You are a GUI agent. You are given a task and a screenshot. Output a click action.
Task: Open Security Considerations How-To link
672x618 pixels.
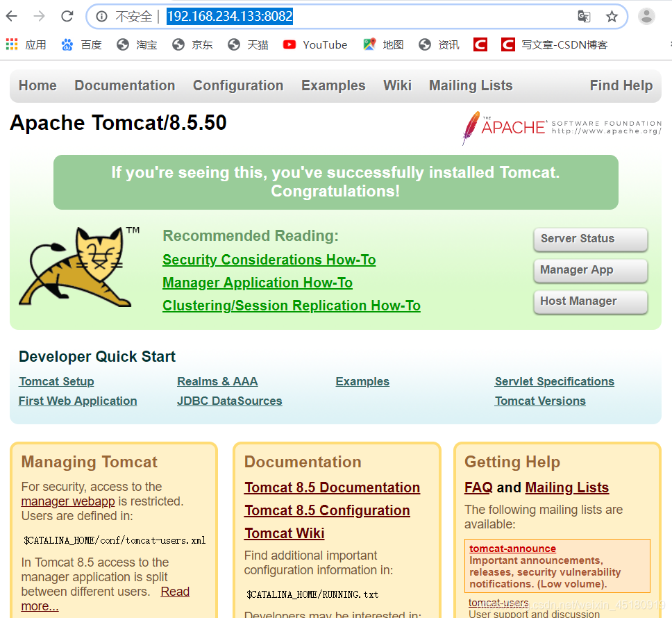[x=269, y=260]
